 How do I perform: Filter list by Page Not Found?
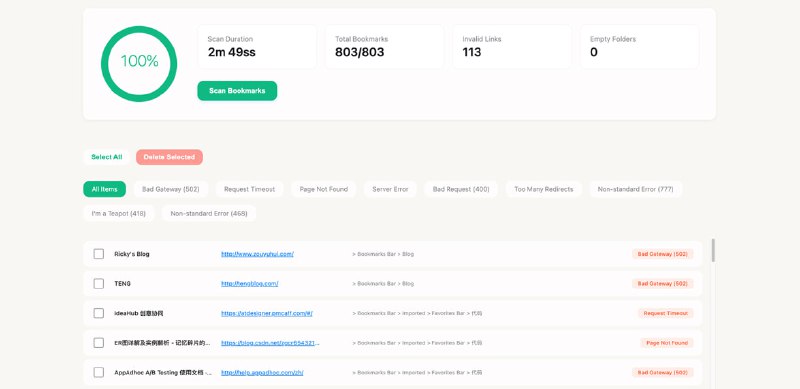(323, 189)
